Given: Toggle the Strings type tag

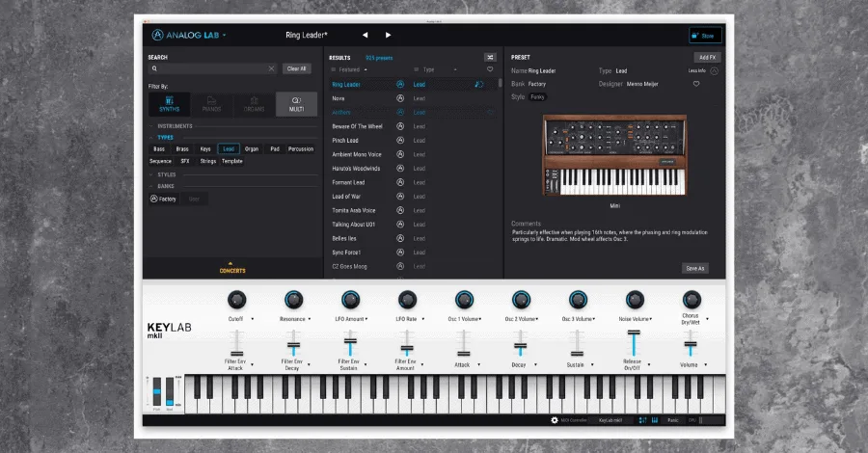Looking at the screenshot, I should click(208, 161).
